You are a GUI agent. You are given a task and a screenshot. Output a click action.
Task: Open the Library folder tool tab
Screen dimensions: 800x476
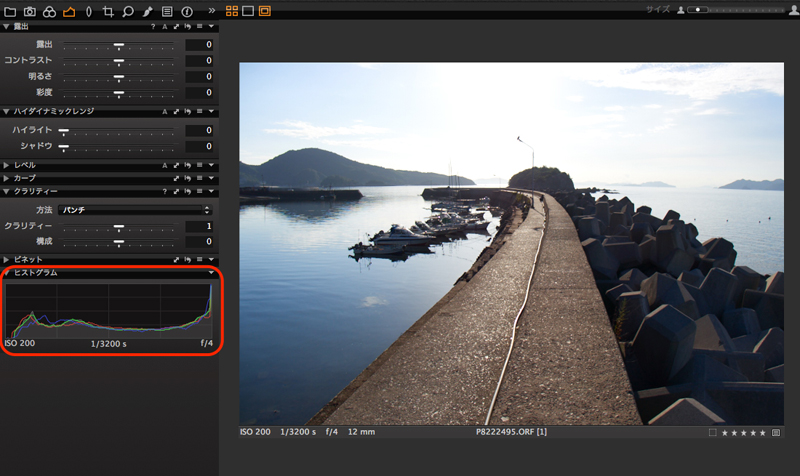(x=11, y=11)
